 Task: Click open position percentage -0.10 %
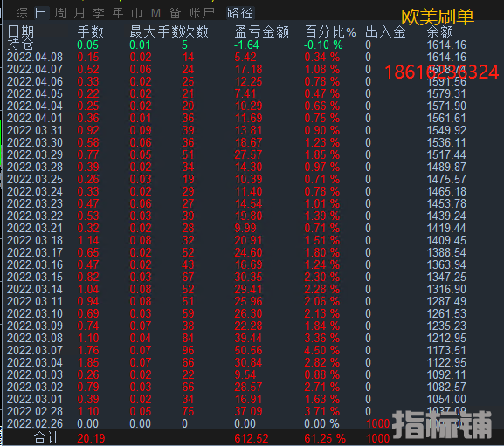(323, 45)
